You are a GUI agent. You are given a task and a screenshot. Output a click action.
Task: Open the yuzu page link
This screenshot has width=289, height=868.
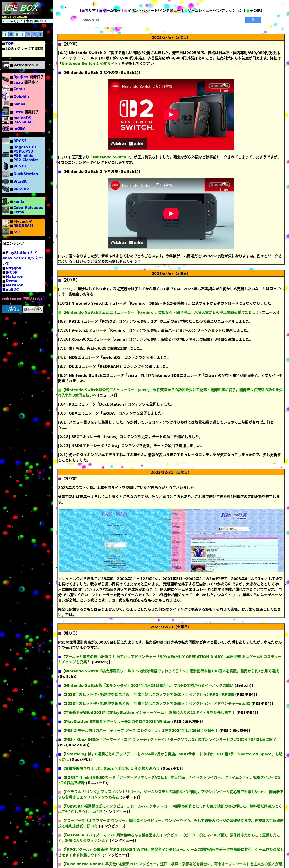coord(18,82)
